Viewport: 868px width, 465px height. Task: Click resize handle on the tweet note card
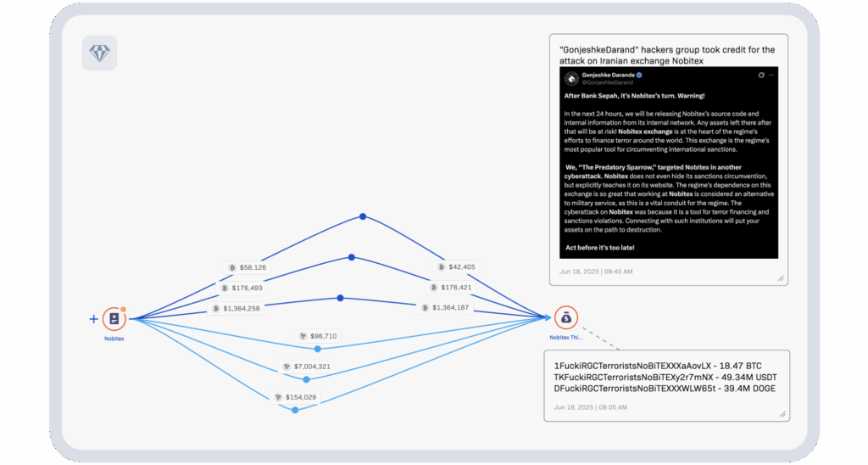pos(781,278)
